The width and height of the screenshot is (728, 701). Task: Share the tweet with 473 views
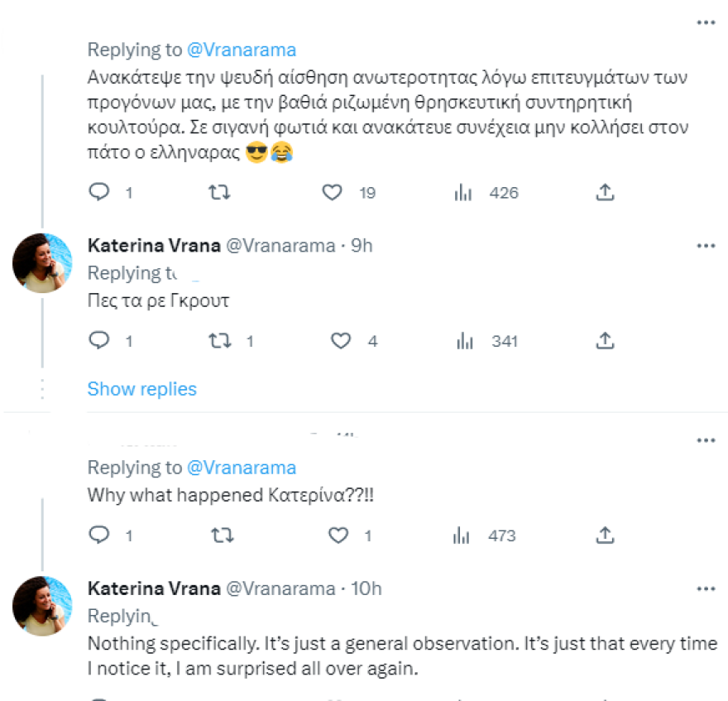click(605, 535)
